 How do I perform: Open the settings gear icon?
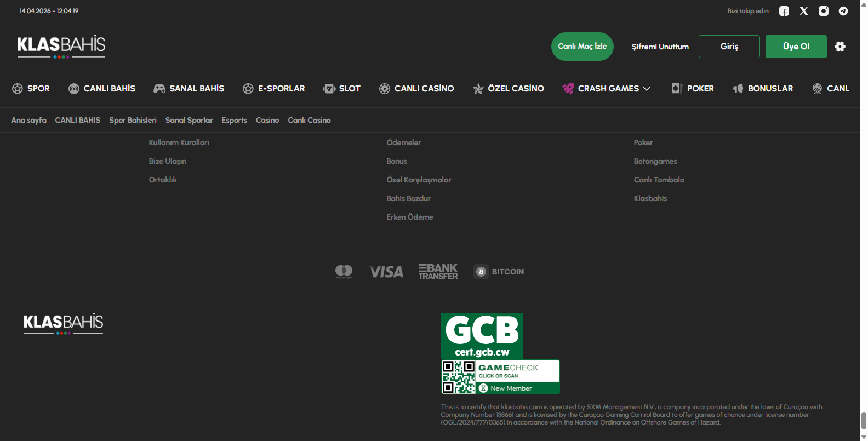pyautogui.click(x=840, y=47)
